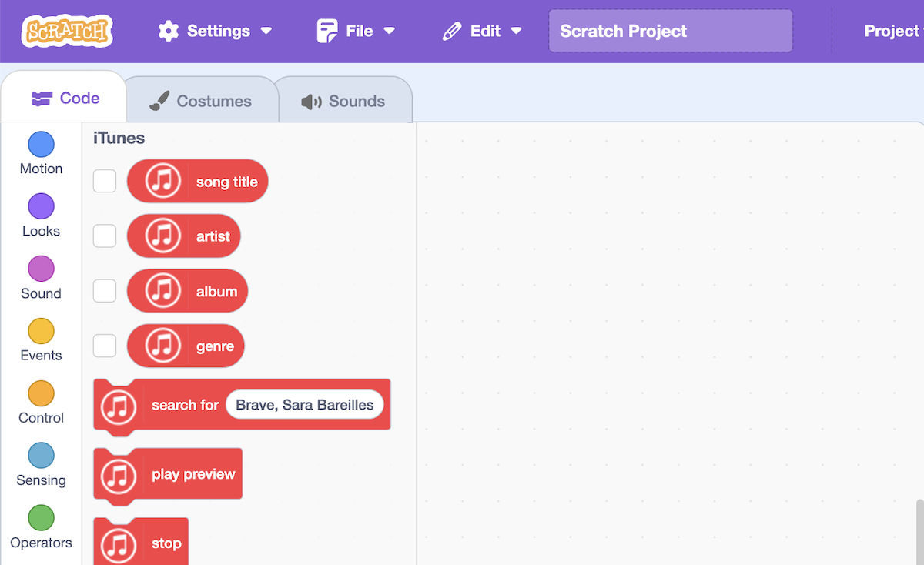Click music note icon on song title block
This screenshot has width=924, height=565.
[162, 182]
